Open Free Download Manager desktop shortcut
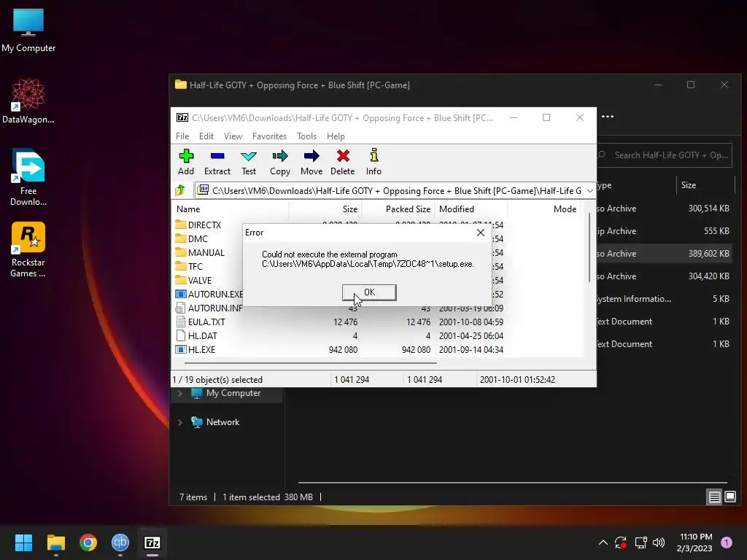 click(28, 178)
